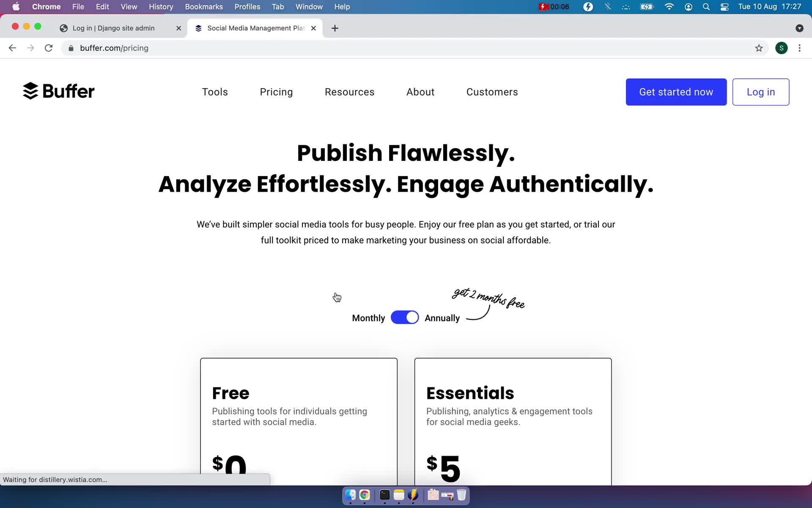
Task: Click the Chrome profile avatar icon
Action: pos(782,47)
